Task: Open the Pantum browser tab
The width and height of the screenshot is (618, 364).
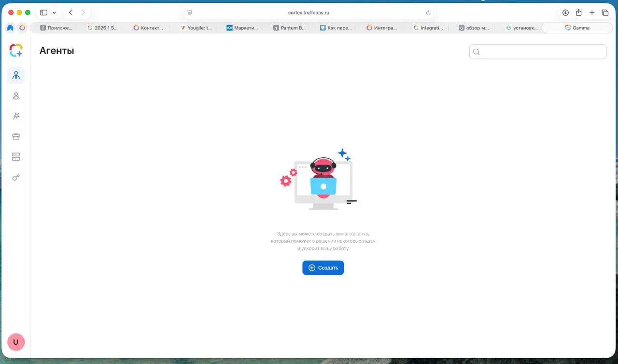Action: tap(289, 28)
